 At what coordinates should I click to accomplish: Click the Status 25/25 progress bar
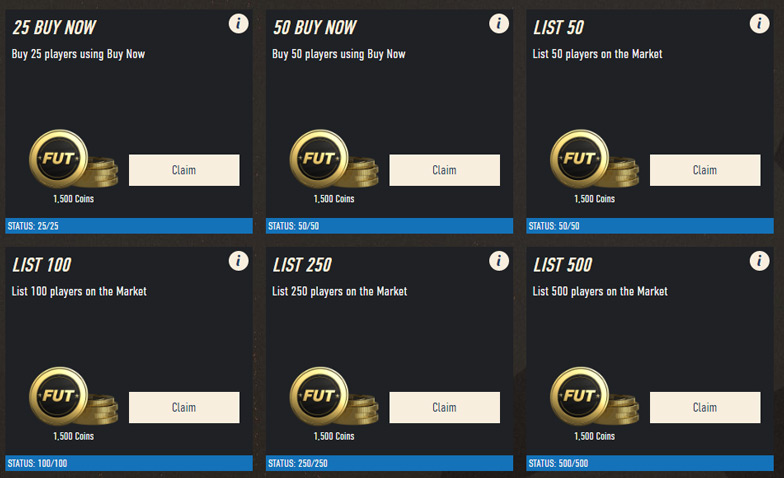tap(129, 226)
